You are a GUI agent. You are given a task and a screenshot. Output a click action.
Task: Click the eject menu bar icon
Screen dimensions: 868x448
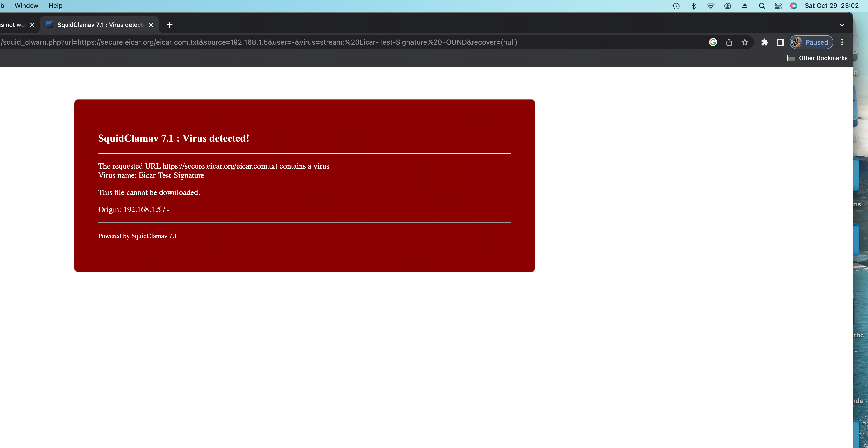(x=745, y=6)
